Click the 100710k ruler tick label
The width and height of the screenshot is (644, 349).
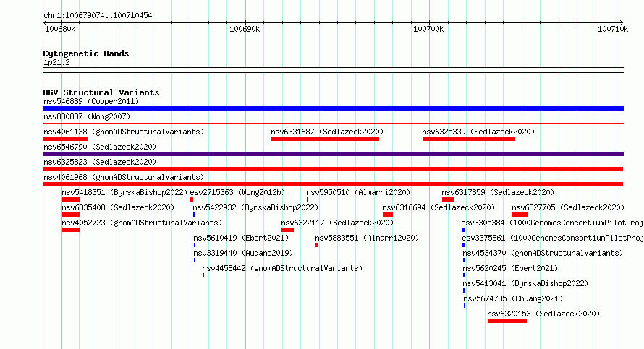613,29
